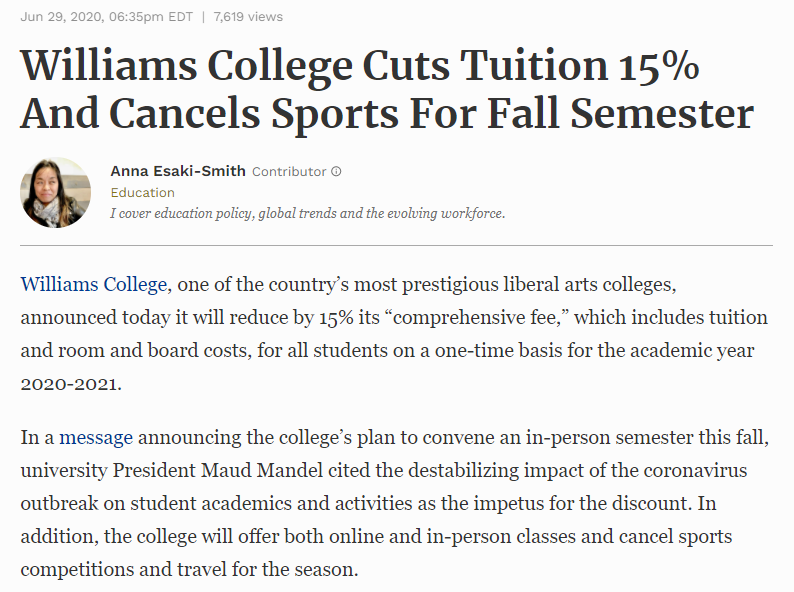
Task: Open the 'message' hyperlink in the article
Action: click(96, 437)
